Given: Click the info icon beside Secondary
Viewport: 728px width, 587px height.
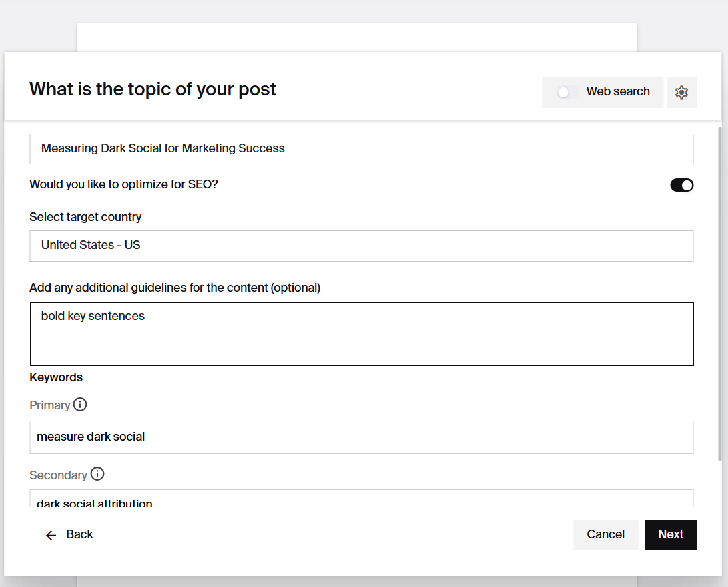Looking at the screenshot, I should coord(97,475).
